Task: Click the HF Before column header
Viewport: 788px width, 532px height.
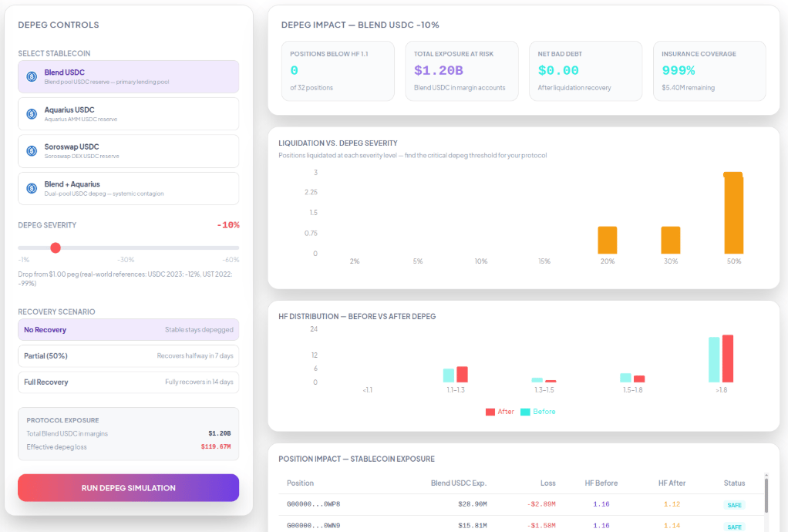Action: [601, 483]
